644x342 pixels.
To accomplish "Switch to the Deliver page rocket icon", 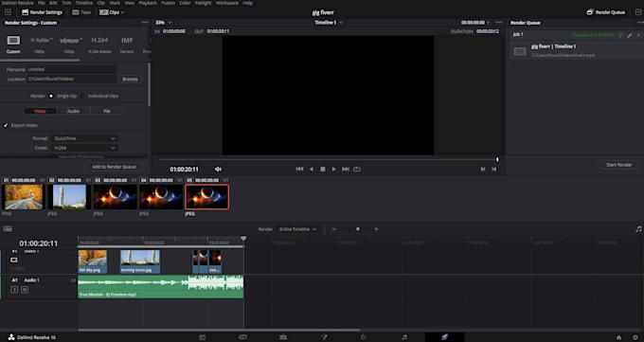I will pos(444,337).
